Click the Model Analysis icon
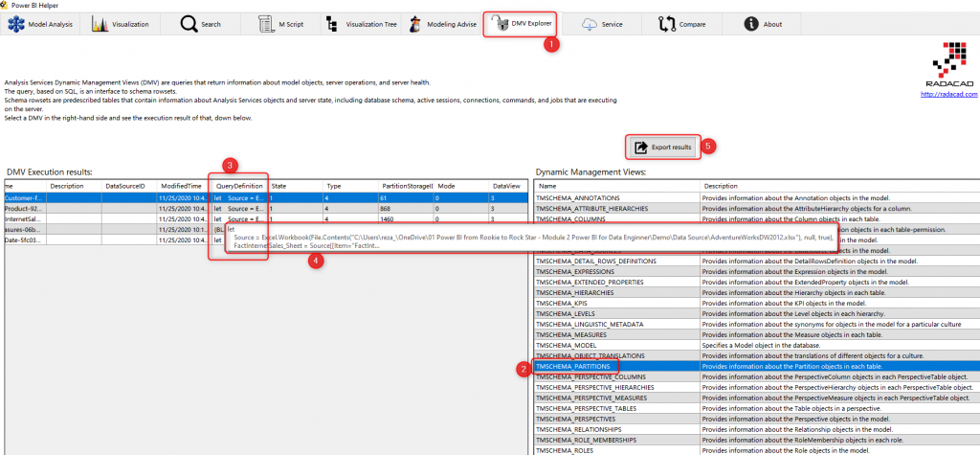Viewport: 980px width, 455px height. click(15, 24)
